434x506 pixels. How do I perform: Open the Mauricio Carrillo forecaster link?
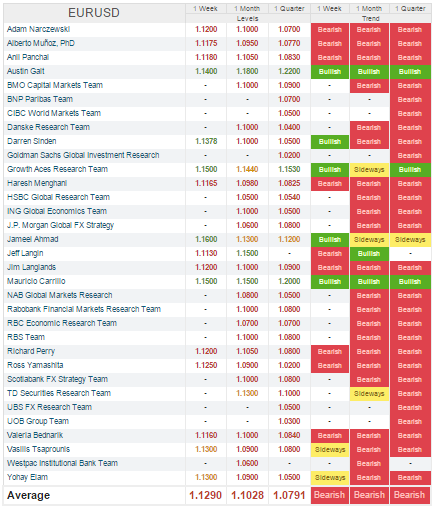coord(36,281)
